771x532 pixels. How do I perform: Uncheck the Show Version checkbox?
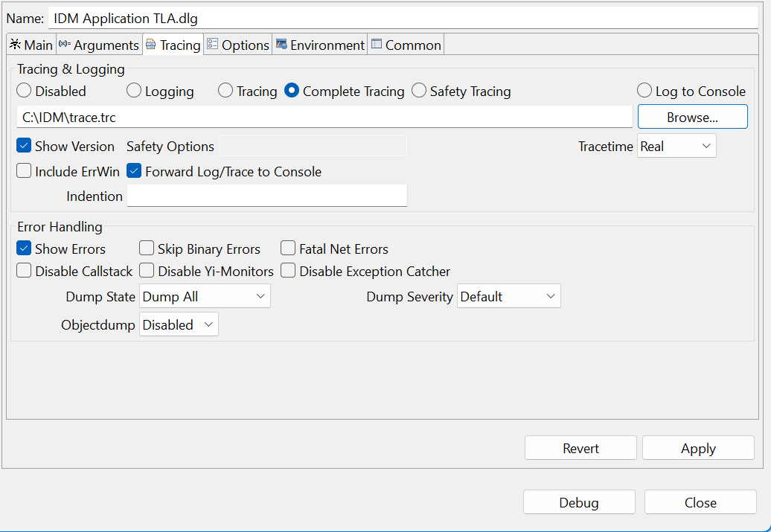click(24, 146)
